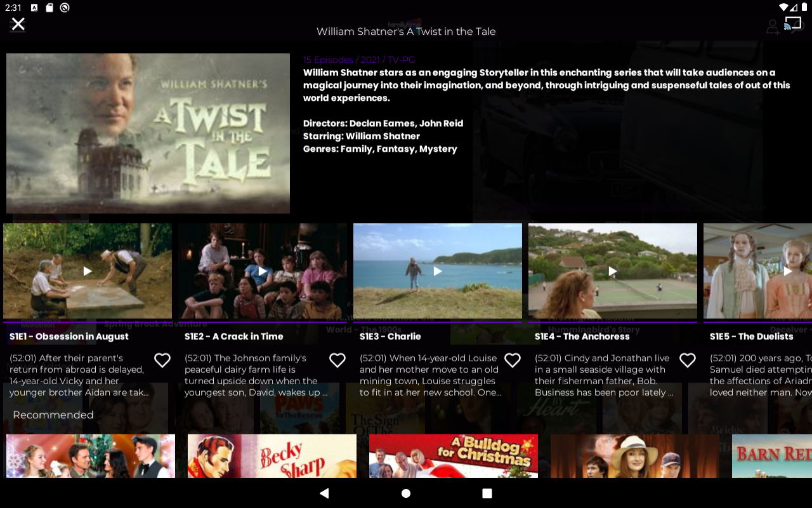Image resolution: width=812 pixels, height=508 pixels.
Task: Tap the Android recent apps button
Action: pyautogui.click(x=487, y=493)
